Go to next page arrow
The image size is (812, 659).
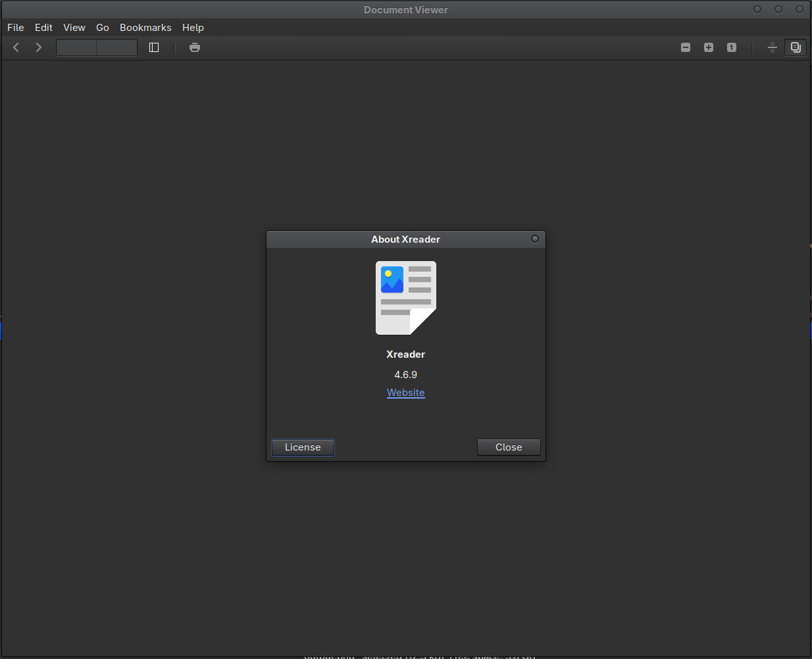39,47
